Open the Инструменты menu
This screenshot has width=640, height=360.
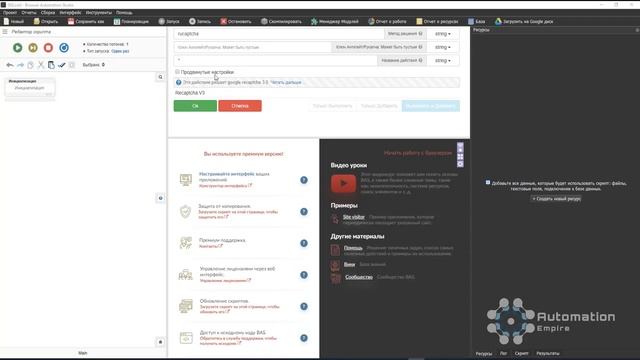click(99, 13)
